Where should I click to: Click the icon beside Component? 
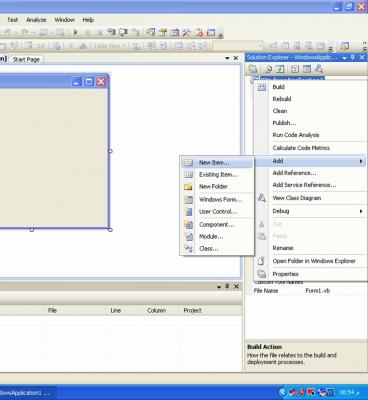tap(188, 224)
